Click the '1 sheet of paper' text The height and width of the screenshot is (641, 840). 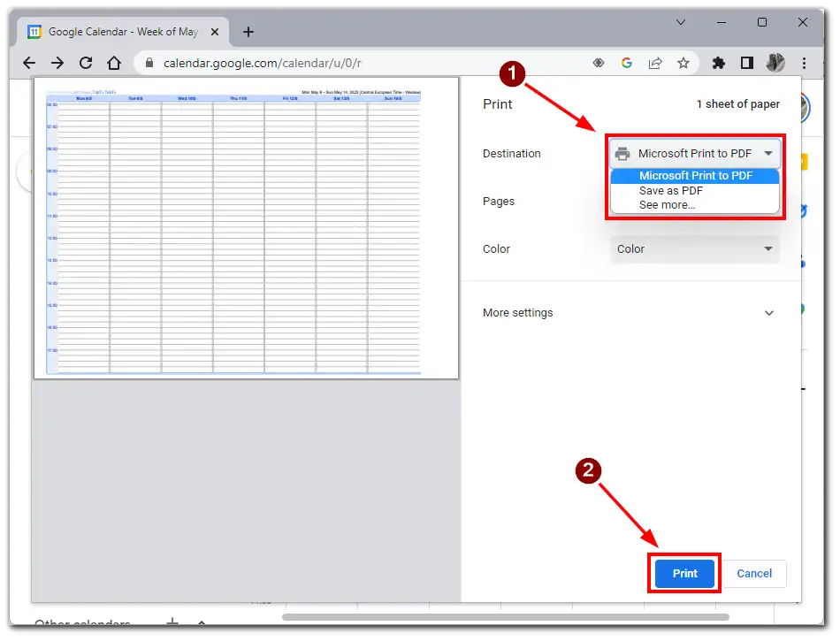coord(737,104)
